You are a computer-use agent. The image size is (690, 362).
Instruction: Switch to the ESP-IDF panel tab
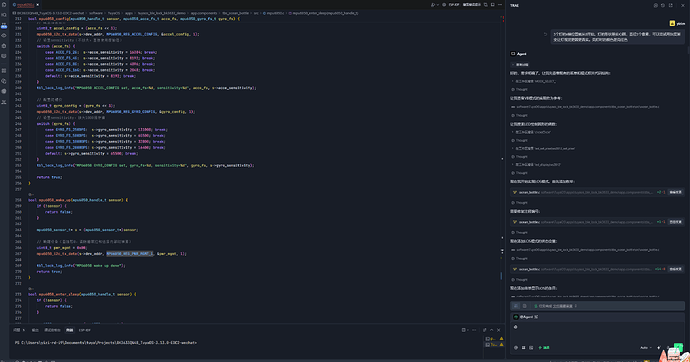point(84,330)
